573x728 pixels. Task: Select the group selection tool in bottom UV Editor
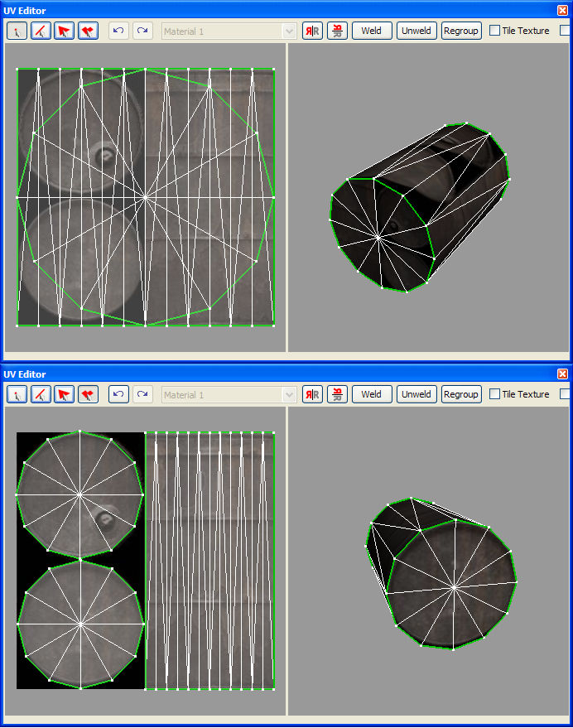pos(88,394)
